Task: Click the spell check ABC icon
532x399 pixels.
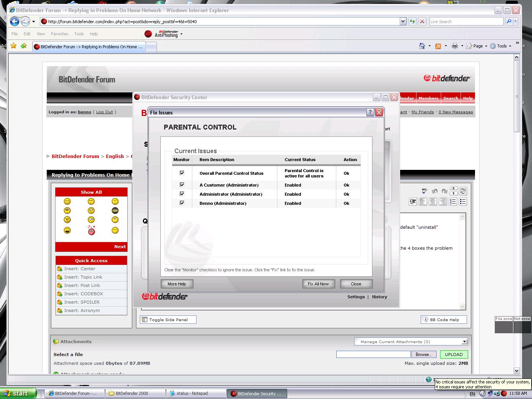Action: (x=424, y=191)
